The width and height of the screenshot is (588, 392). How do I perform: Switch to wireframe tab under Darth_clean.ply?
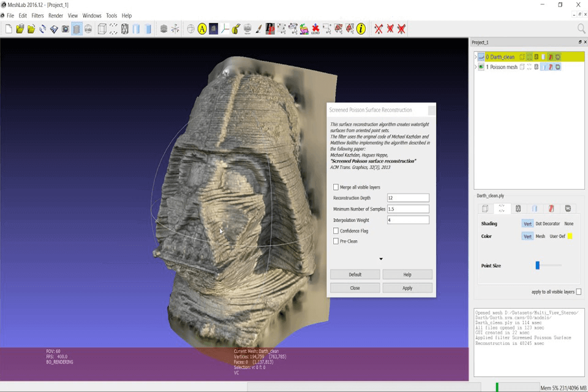(x=518, y=209)
